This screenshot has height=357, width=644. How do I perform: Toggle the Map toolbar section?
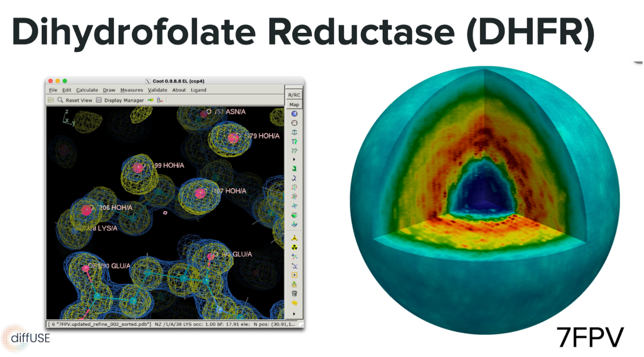pyautogui.click(x=294, y=105)
